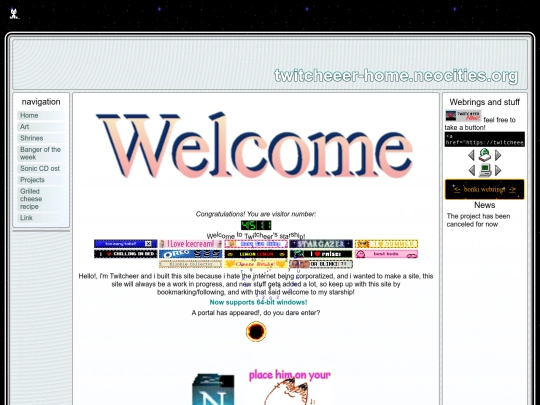Open the Grilled cheese recipe link
The height and width of the screenshot is (405, 540).
[x=41, y=199]
